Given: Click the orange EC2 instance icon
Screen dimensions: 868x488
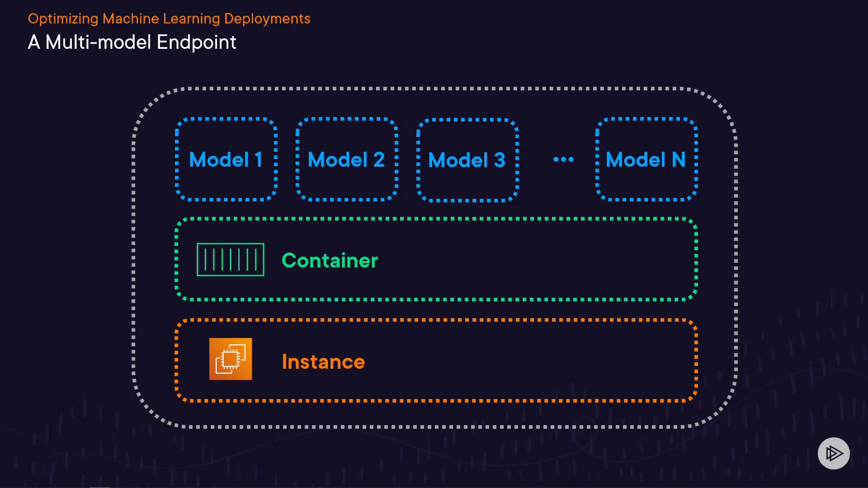Looking at the screenshot, I should click(230, 359).
